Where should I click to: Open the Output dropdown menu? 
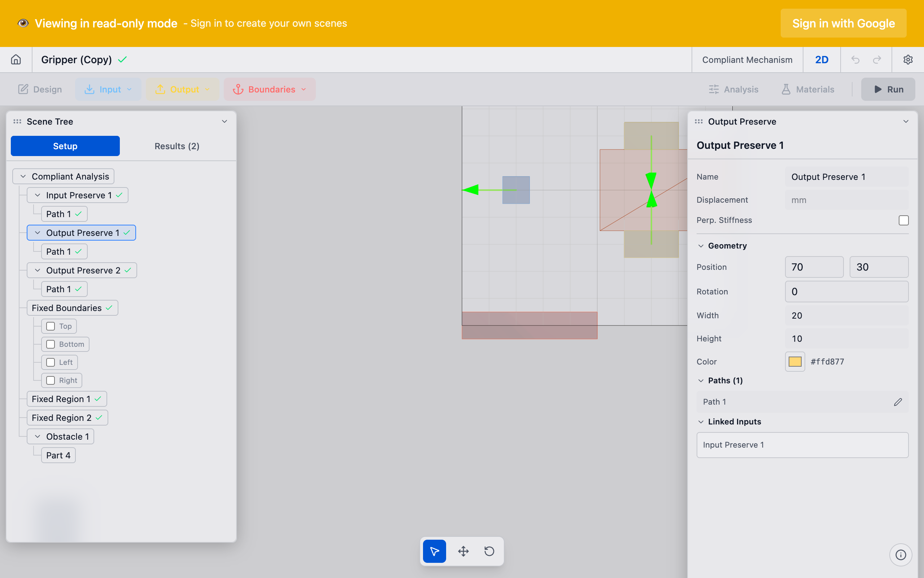pyautogui.click(x=182, y=90)
